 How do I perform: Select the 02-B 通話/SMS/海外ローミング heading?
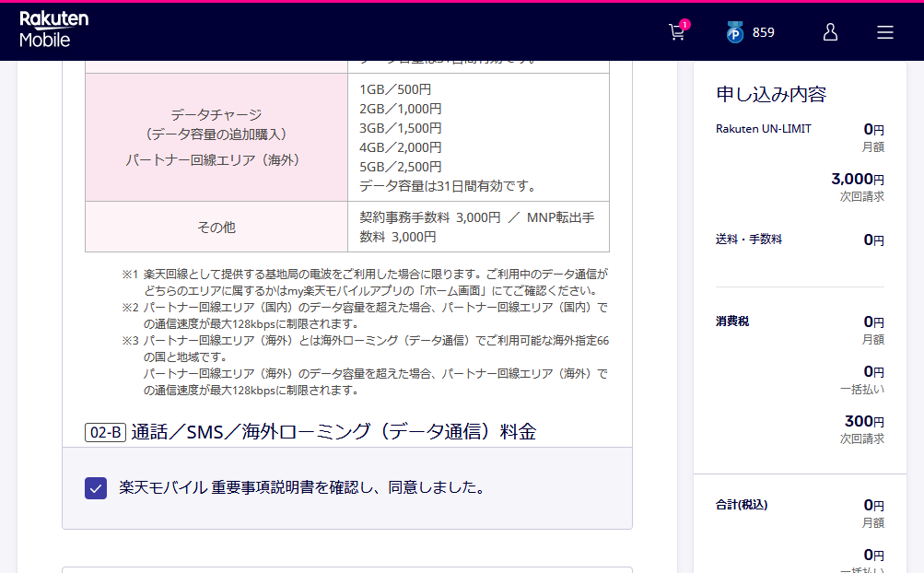(x=310, y=432)
